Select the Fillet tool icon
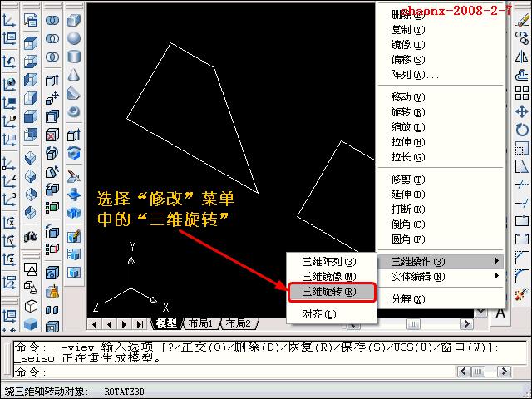This screenshot has height=399, width=532. point(522,276)
